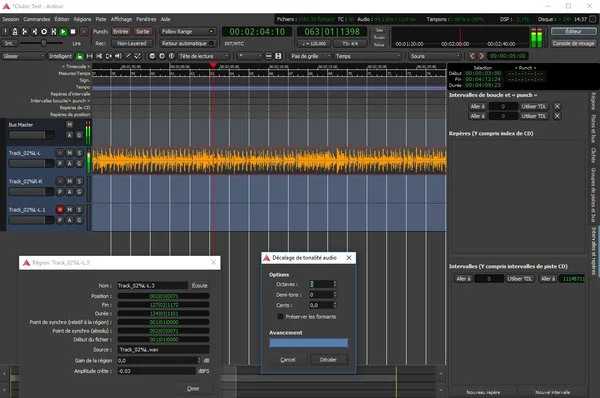600x398 pixels.
Task: Open the Temps grid type dropdown
Action: point(368,56)
